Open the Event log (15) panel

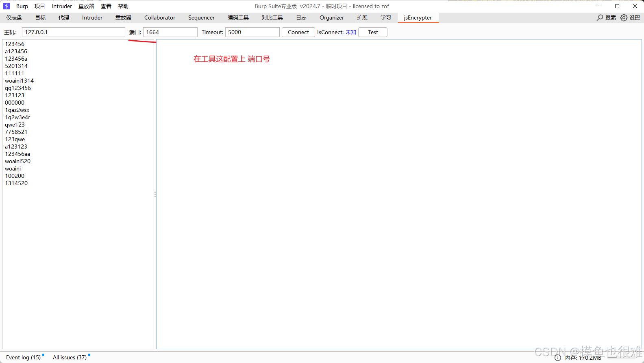24,357
